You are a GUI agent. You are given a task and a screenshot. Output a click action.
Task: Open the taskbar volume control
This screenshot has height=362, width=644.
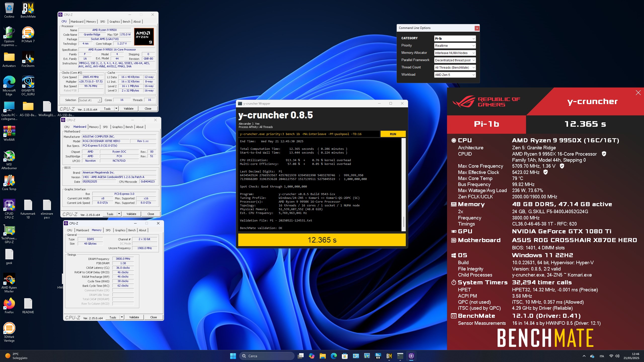(x=617, y=356)
